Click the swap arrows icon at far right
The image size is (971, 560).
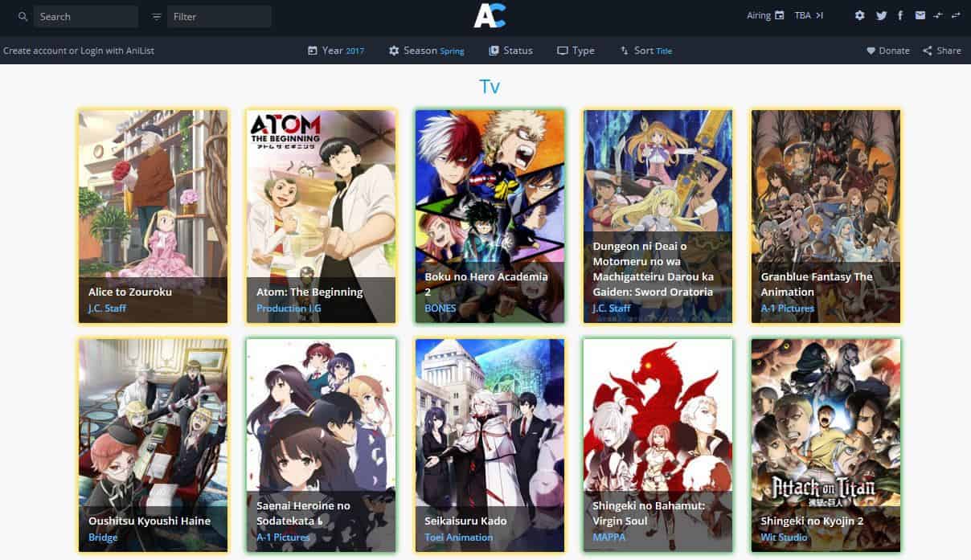956,15
